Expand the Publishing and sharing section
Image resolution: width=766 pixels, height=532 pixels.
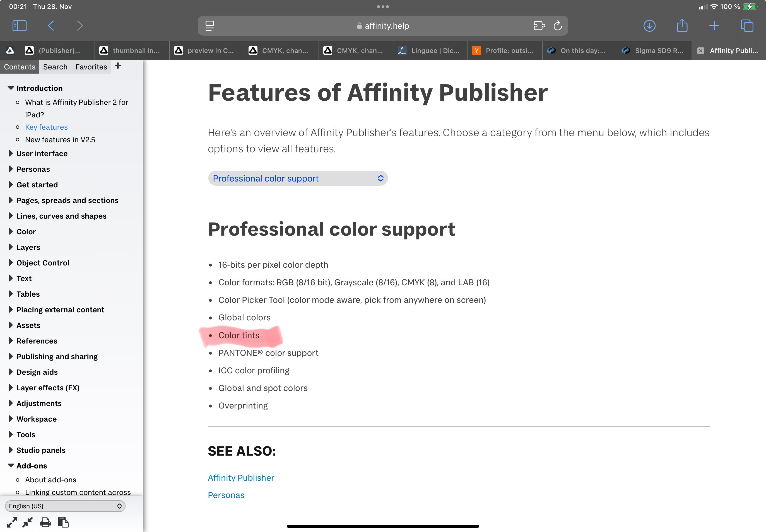click(11, 356)
